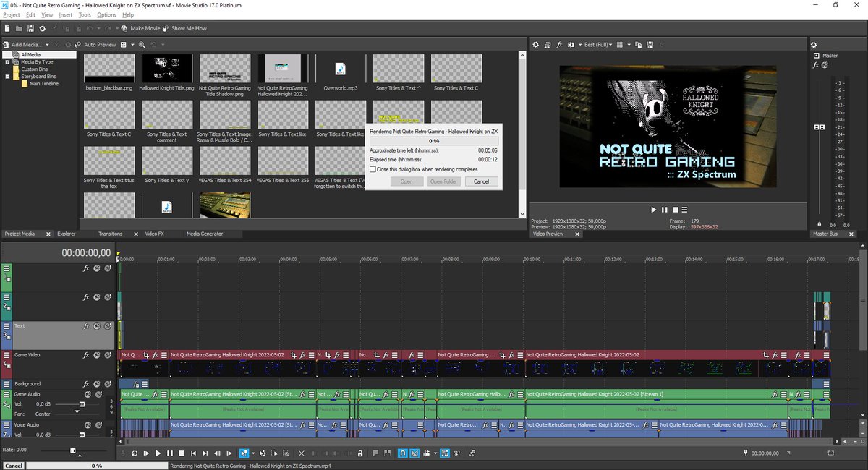Select the Overworld.mp3 thumbnail in Project Media
Viewport: 868px width, 470px height.
click(x=341, y=69)
